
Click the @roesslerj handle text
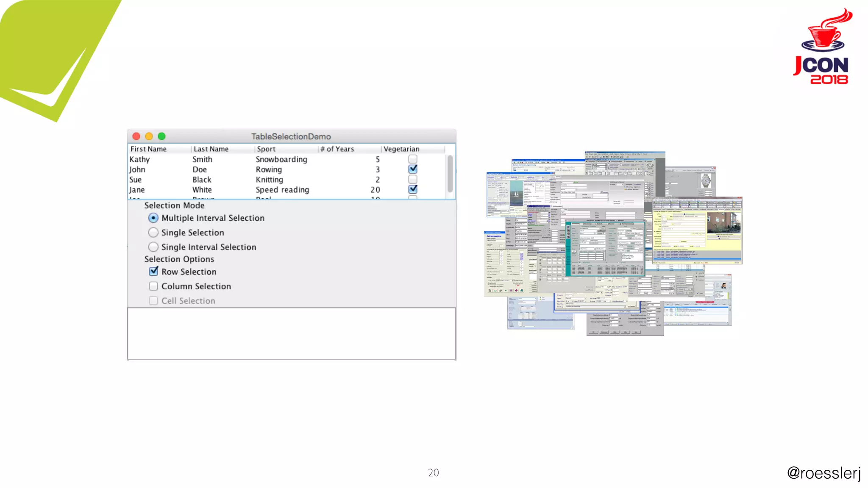823,473
